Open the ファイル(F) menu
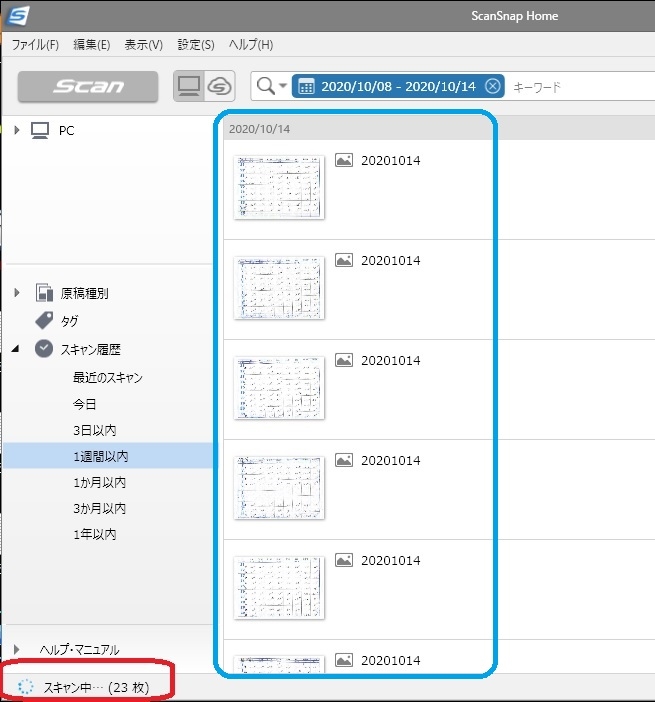This screenshot has height=702, width=655. pos(35,45)
